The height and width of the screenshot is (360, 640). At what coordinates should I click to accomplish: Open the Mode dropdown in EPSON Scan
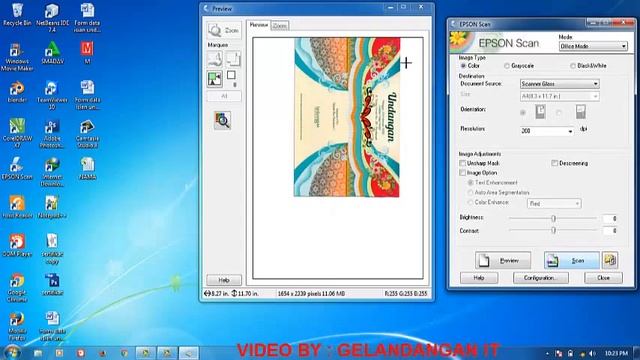pyautogui.click(x=593, y=46)
